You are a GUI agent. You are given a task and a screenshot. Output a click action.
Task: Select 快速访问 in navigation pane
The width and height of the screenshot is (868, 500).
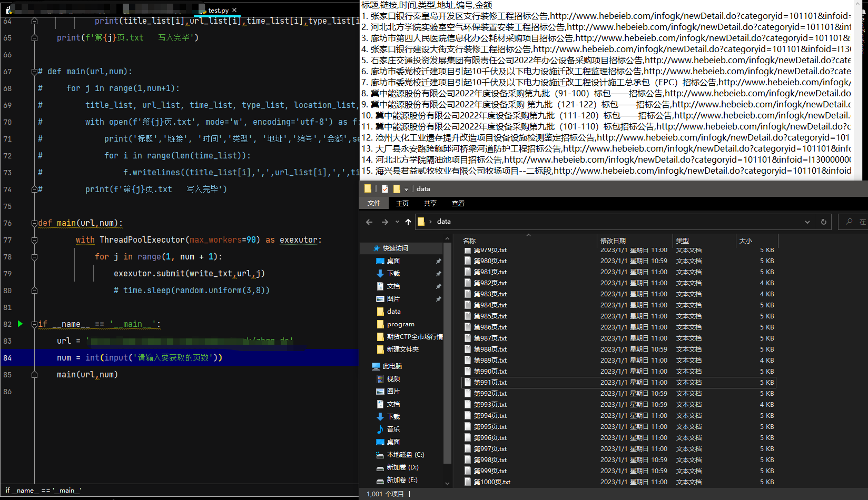(395, 248)
